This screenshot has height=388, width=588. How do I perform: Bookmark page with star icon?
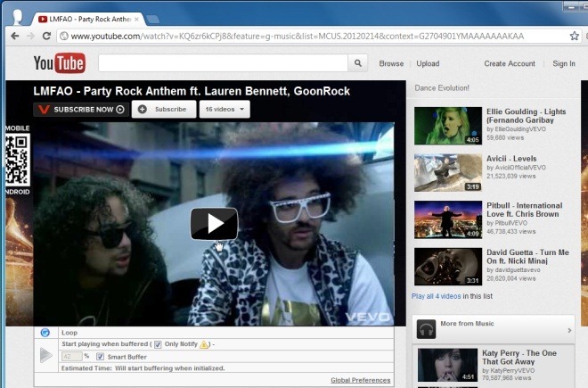(574, 36)
